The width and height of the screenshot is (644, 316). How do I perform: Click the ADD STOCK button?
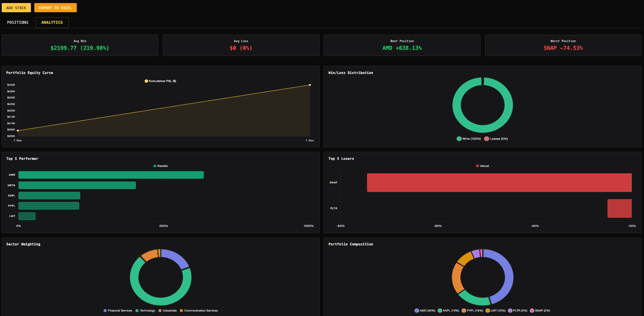pos(16,7)
